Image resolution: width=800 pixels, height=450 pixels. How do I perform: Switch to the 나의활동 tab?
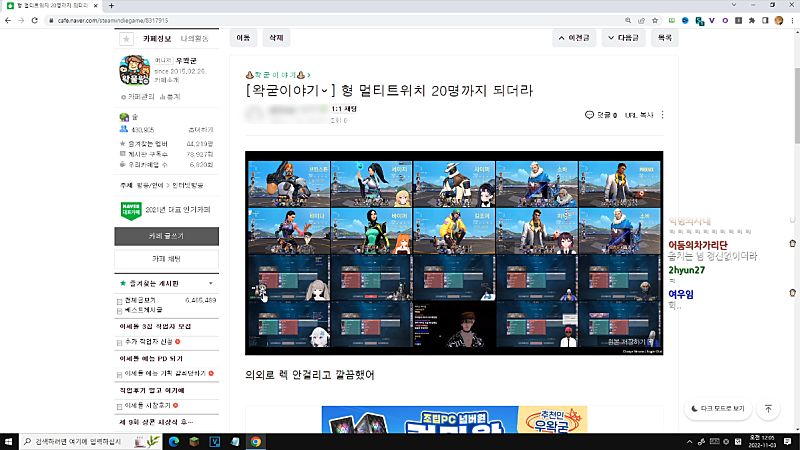click(194, 39)
